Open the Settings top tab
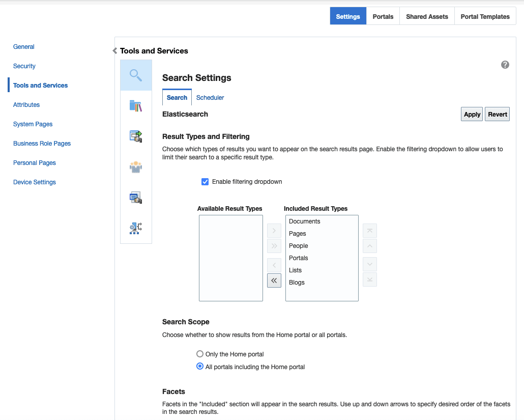 click(x=348, y=16)
